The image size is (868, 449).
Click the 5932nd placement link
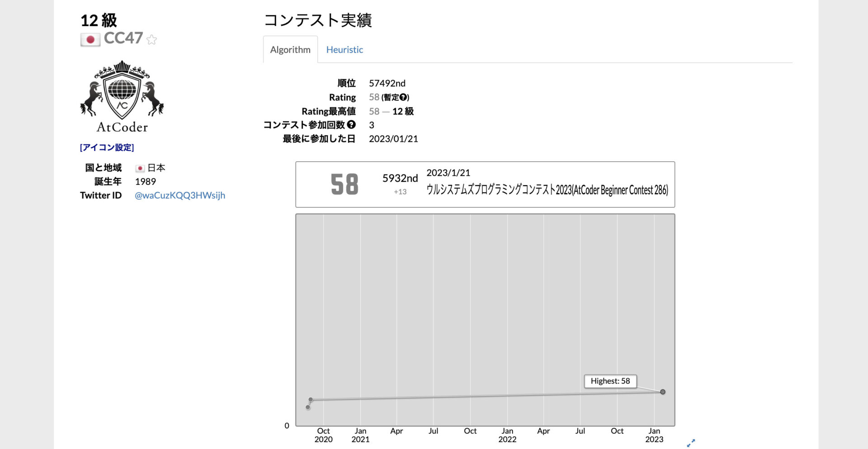click(400, 178)
